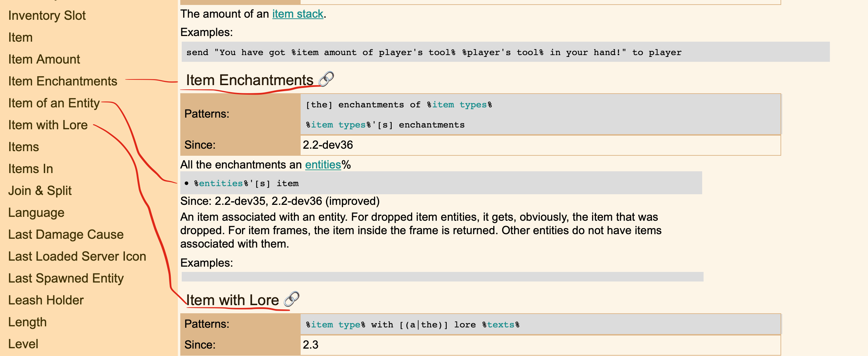
Task: Open the 'texts' link in lore pattern
Action: 501,325
